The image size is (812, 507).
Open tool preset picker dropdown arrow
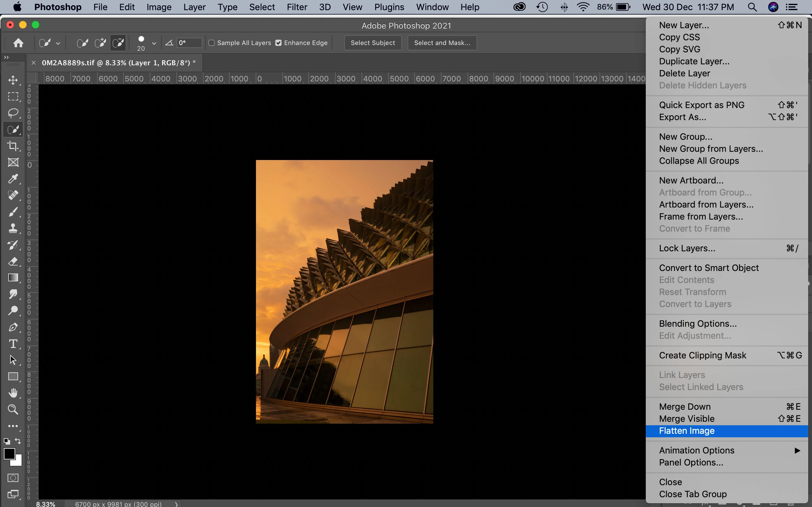(58, 43)
